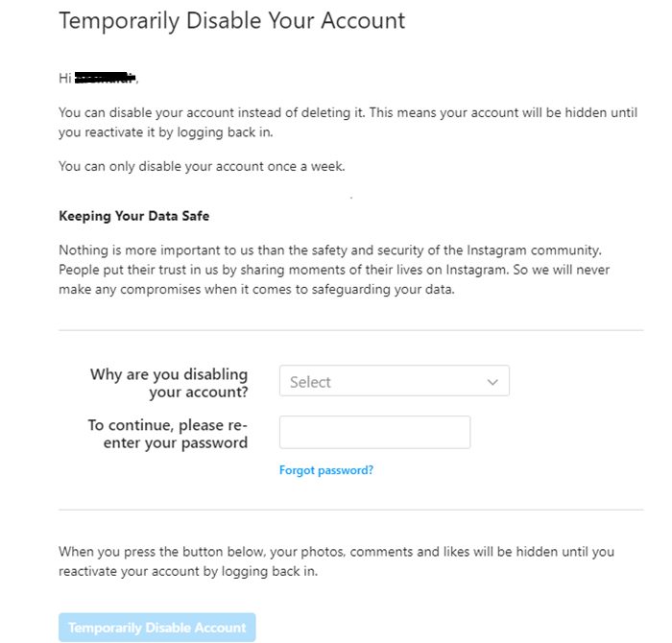
Task: Click the "once a week" notice sentence
Action: tap(202, 166)
